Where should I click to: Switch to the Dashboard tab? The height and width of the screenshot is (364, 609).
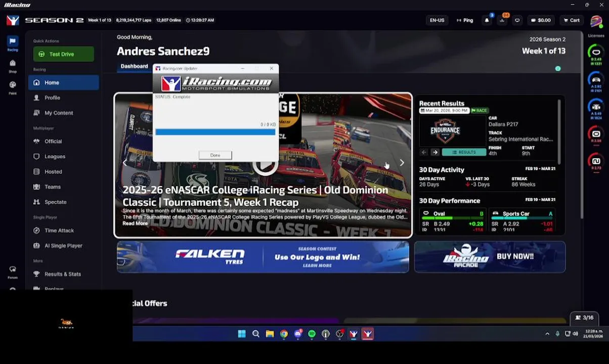134,66
